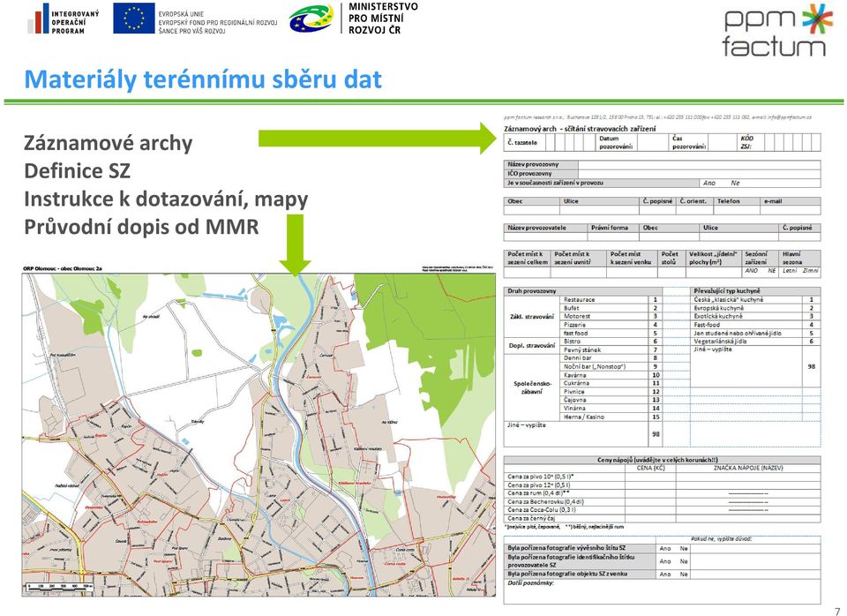Click the European Union flag logo
The height and width of the screenshot is (616, 847).
pyautogui.click(x=133, y=18)
